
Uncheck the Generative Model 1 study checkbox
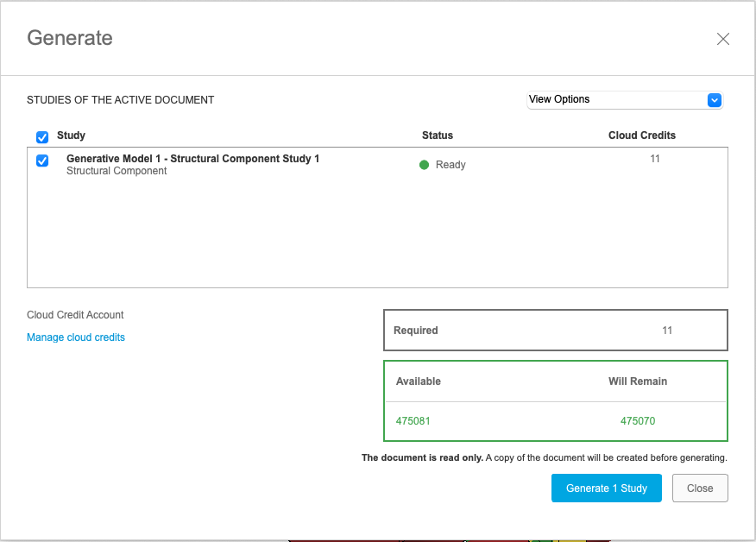click(42, 161)
